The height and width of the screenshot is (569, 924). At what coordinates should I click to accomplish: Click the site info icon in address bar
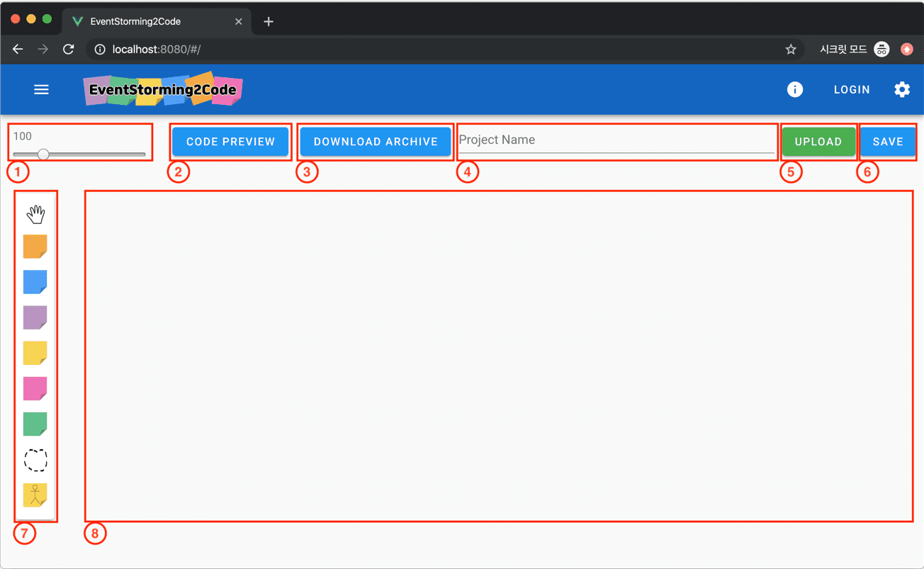[100, 49]
